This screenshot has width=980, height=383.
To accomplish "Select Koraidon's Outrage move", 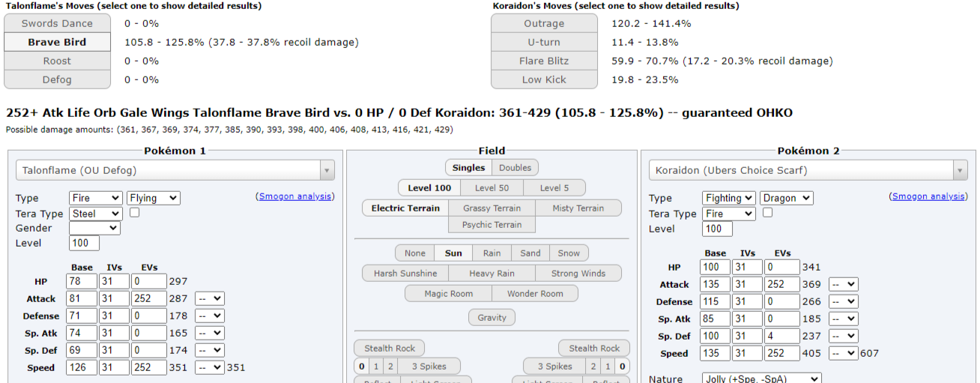I will pos(544,23).
